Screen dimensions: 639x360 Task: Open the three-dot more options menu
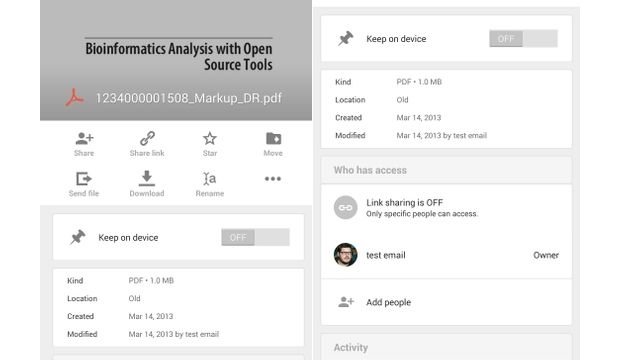273,179
